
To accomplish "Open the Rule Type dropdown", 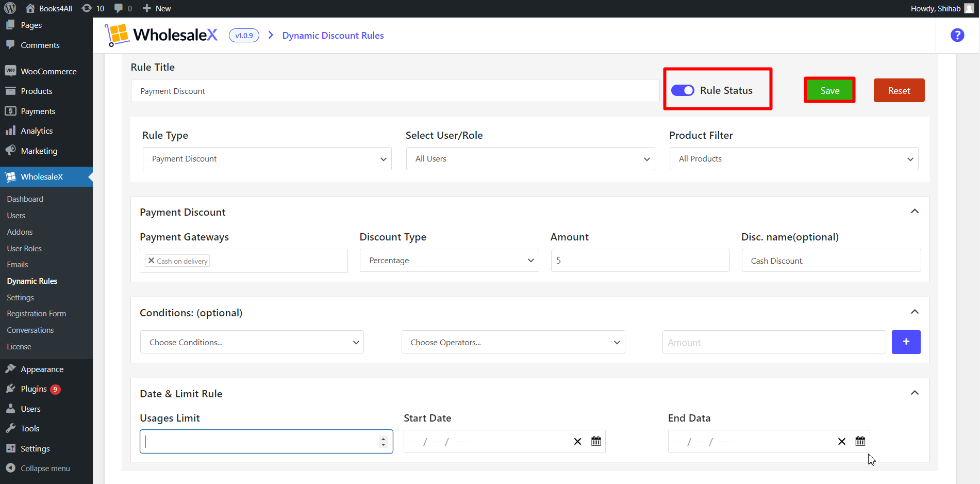I will [267, 159].
